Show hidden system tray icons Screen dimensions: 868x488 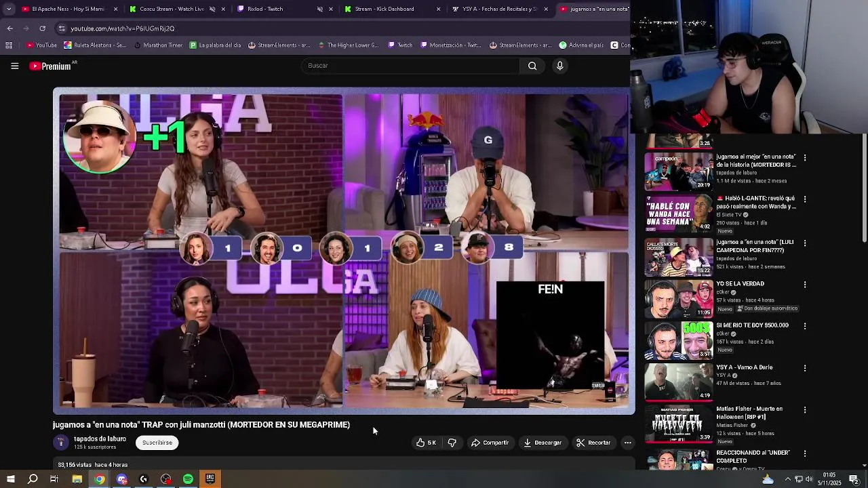[787, 479]
